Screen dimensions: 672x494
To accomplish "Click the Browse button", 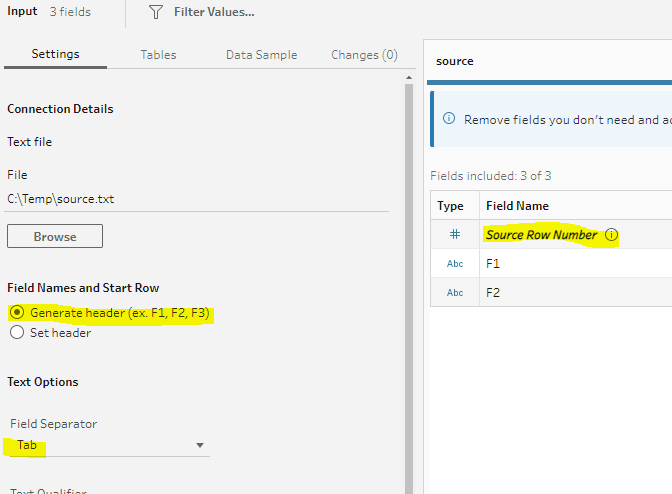I will pyautogui.click(x=55, y=237).
